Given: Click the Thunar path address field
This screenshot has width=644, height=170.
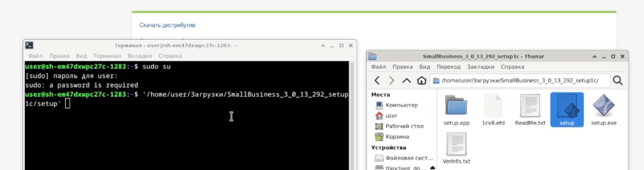Looking at the screenshot, I should pyautogui.click(x=520, y=80).
